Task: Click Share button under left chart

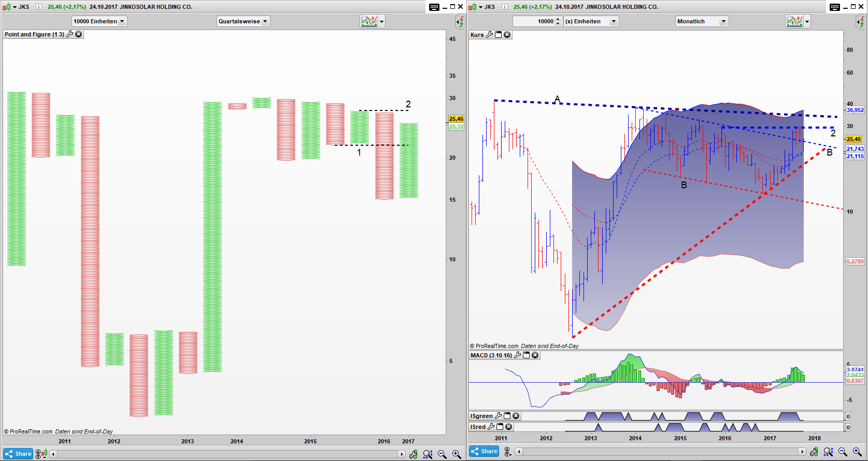Action: point(19,454)
